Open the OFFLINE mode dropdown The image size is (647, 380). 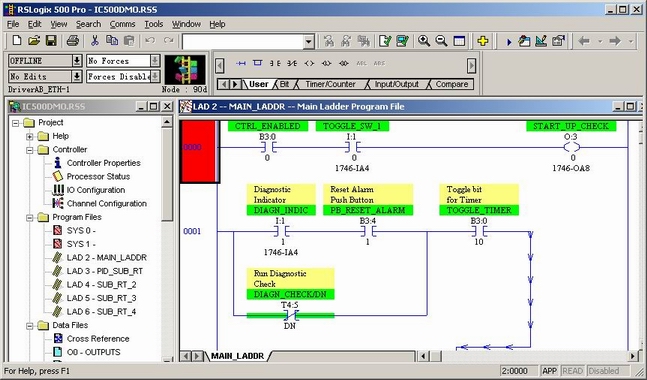(x=77, y=61)
